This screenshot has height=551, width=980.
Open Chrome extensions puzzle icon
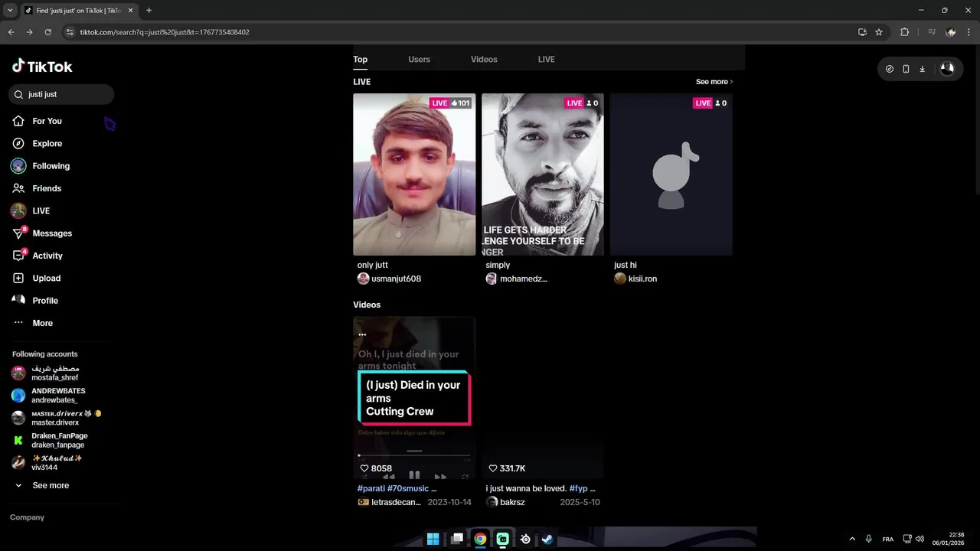[x=904, y=32]
